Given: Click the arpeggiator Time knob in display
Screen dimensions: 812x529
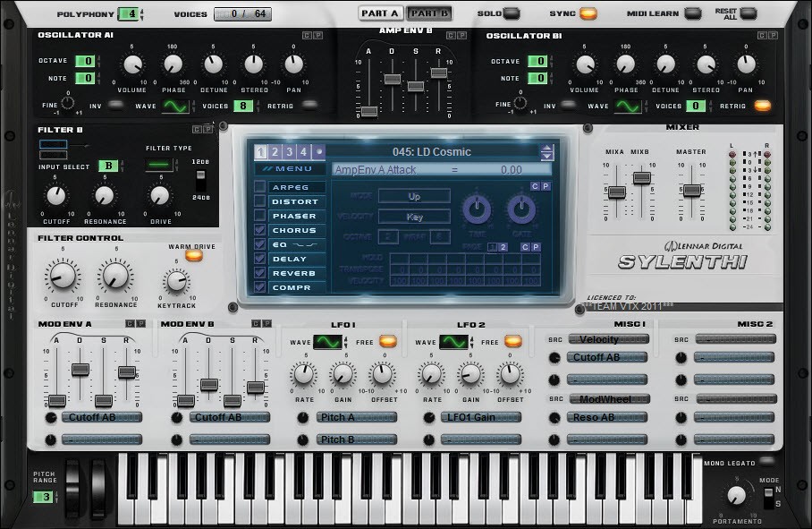Looking at the screenshot, I should tap(477, 209).
